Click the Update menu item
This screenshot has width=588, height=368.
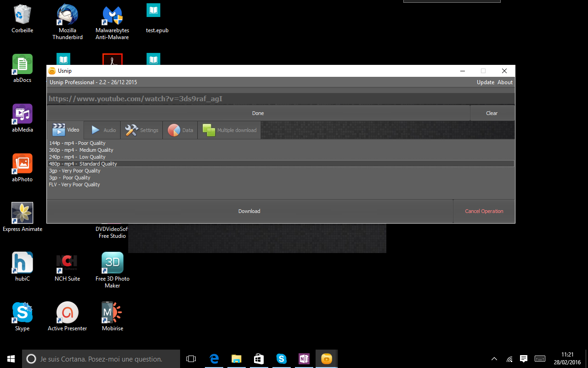486,82
